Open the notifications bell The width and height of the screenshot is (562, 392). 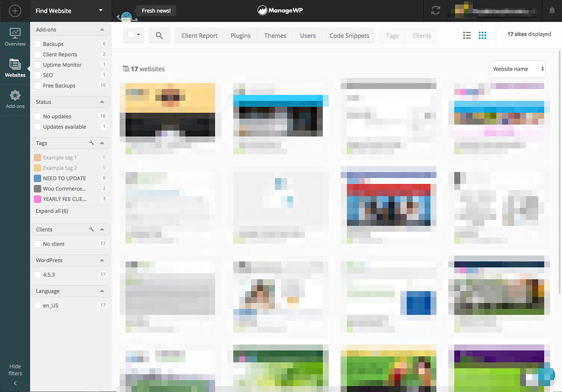pyautogui.click(x=552, y=11)
